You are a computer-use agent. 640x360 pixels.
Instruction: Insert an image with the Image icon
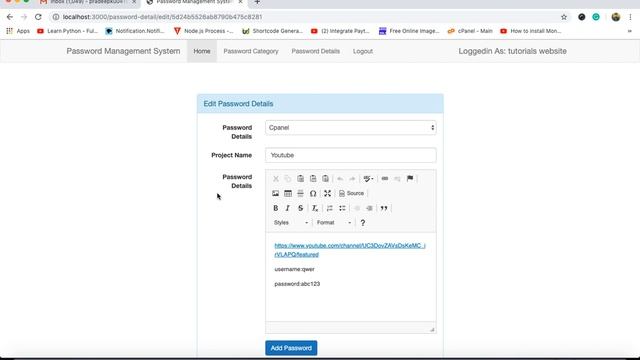coord(276,193)
